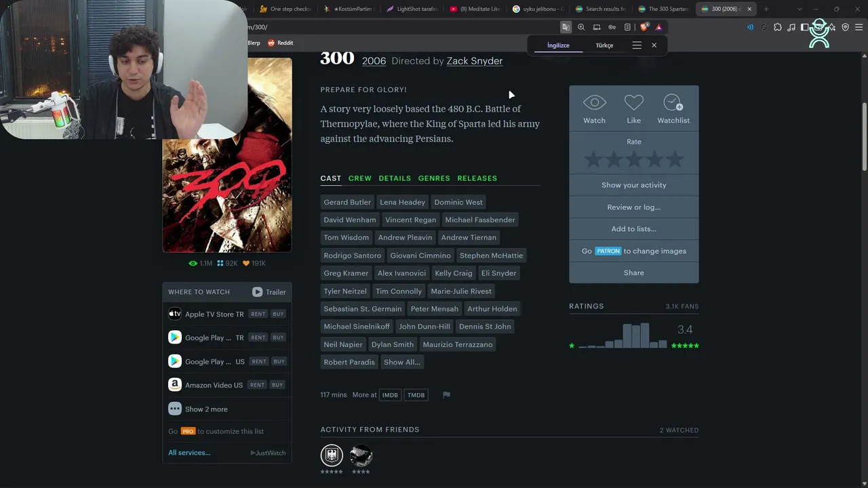
Task: Open Michael Fassbender's cast page
Action: (x=480, y=220)
